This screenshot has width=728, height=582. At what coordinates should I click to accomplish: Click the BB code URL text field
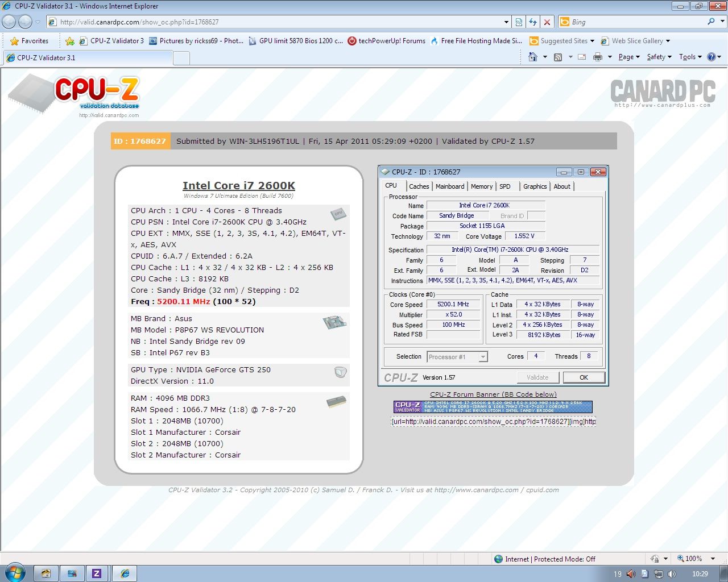493,422
